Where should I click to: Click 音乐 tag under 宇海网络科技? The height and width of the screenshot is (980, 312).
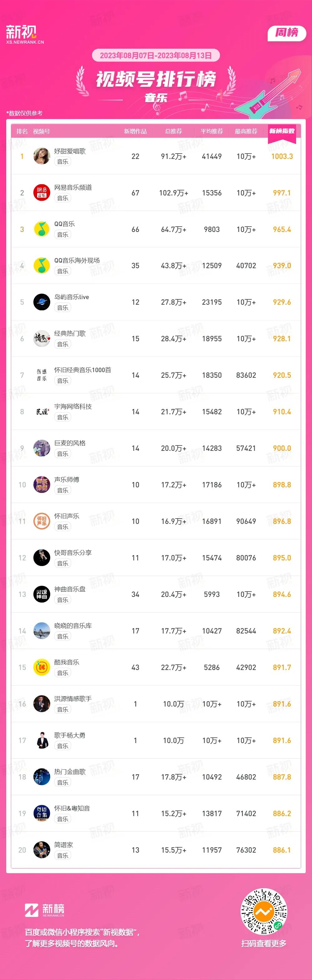[63, 417]
